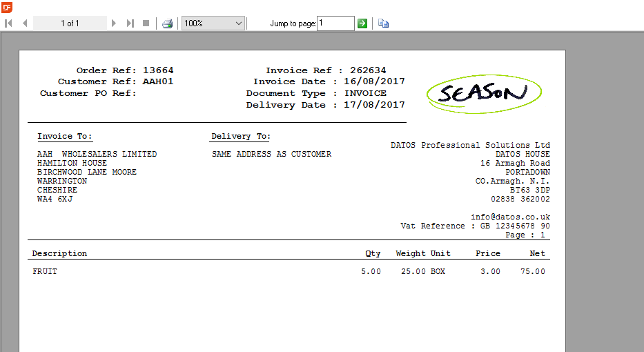Click the DF application icon
Screen dimensions: 644x352
coord(7,7)
